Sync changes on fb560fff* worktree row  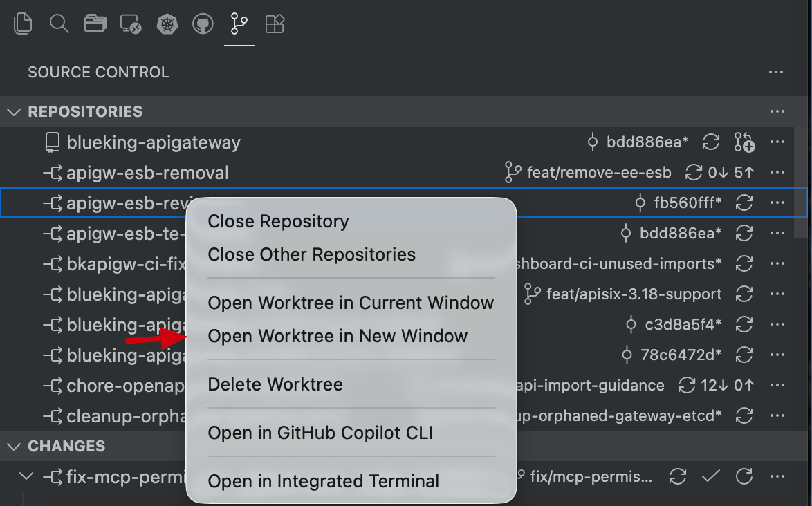[x=744, y=203]
